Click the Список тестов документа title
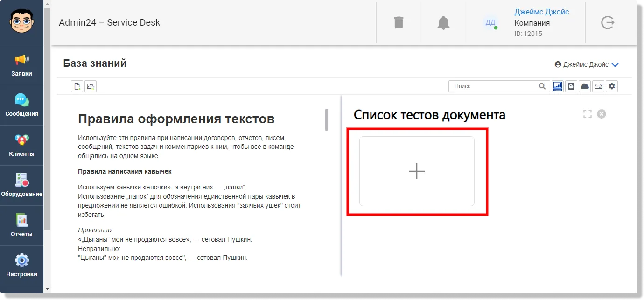This screenshot has width=644, height=300. click(429, 114)
